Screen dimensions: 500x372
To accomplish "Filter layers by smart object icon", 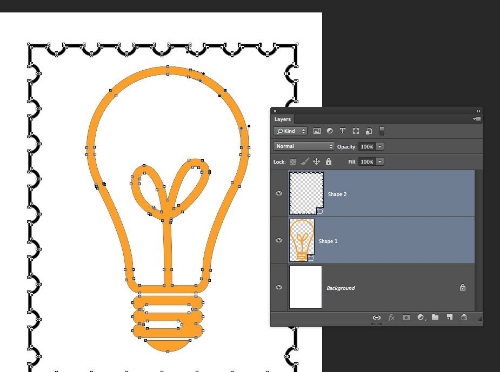I will [x=369, y=131].
